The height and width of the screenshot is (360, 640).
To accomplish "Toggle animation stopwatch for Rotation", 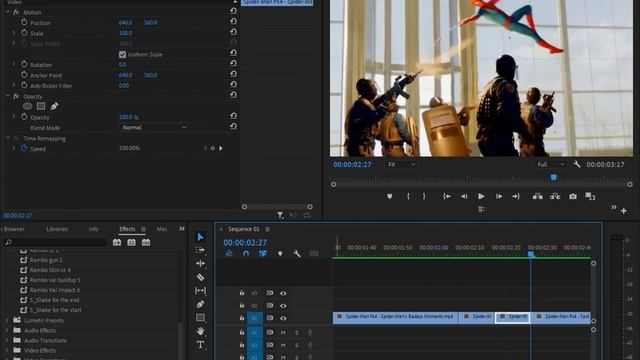I will [24, 64].
